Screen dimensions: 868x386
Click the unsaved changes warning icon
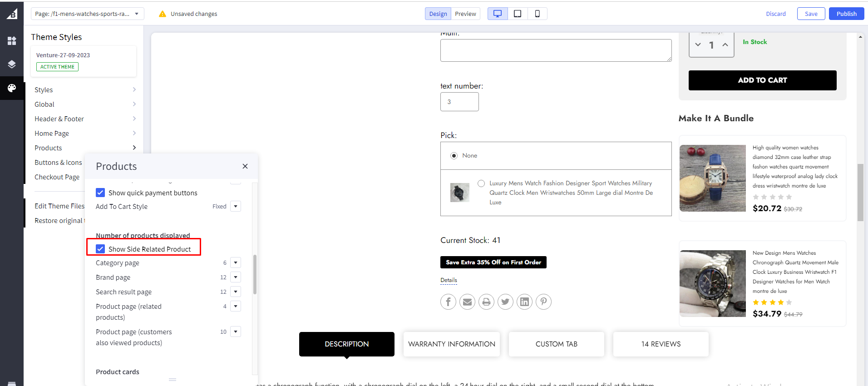[x=163, y=14]
